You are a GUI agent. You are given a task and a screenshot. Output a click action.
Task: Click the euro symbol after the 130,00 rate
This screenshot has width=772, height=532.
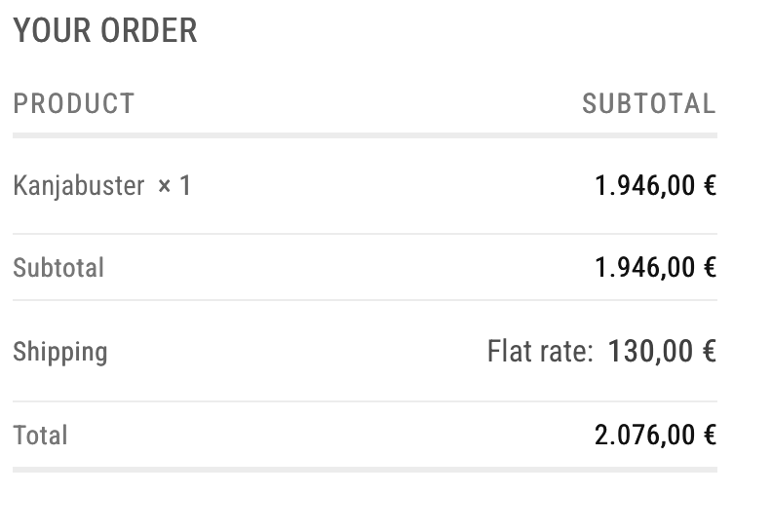tap(709, 351)
